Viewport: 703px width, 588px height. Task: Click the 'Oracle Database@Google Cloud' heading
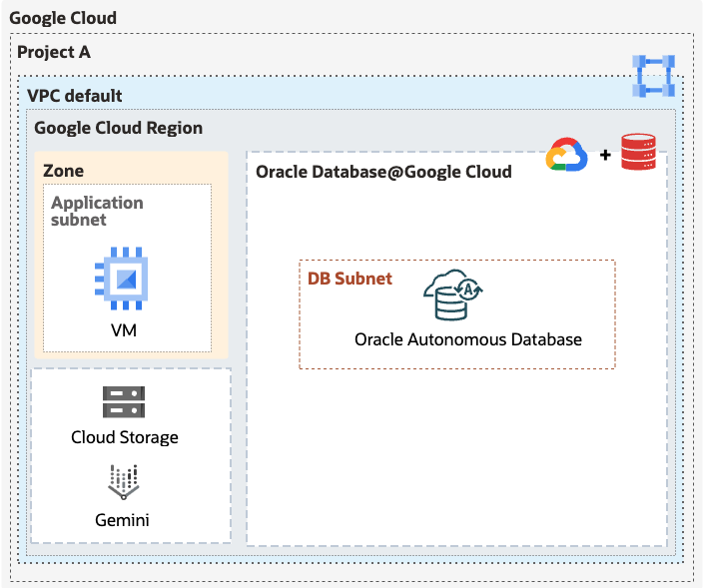coord(383,172)
